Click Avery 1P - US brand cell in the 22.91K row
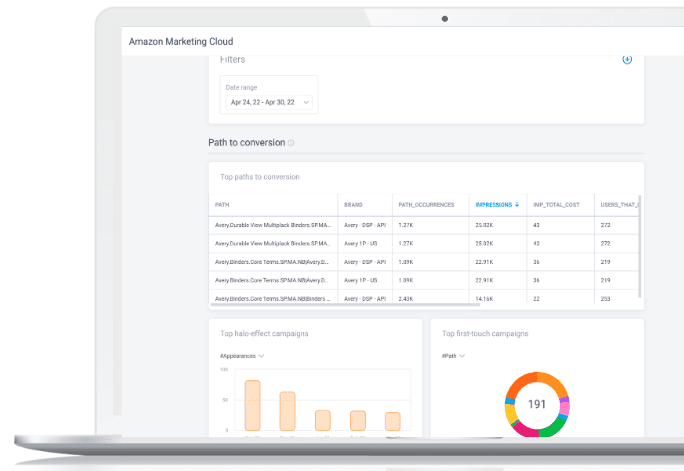This screenshot has height=471, width=684. coord(361,280)
